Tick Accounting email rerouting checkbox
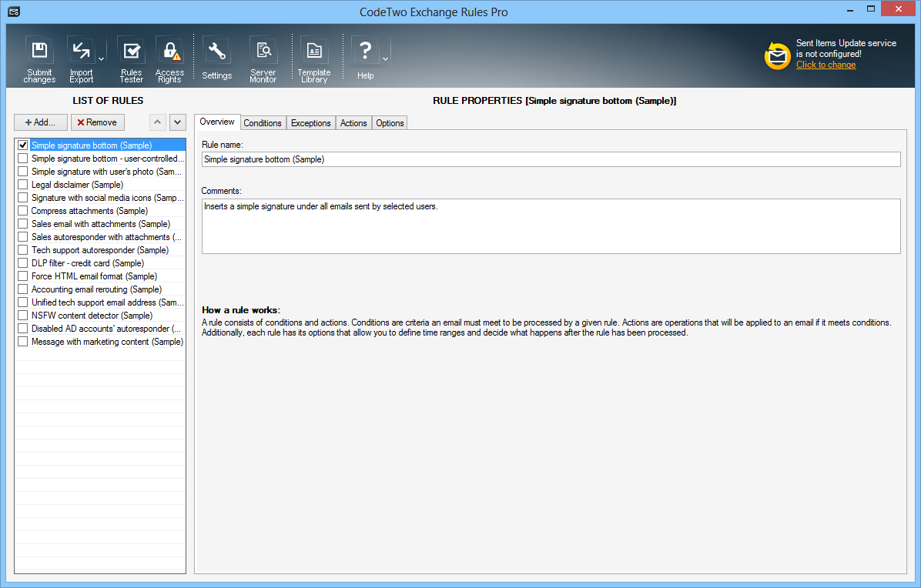Screen dimensions: 921x588 pos(23,289)
